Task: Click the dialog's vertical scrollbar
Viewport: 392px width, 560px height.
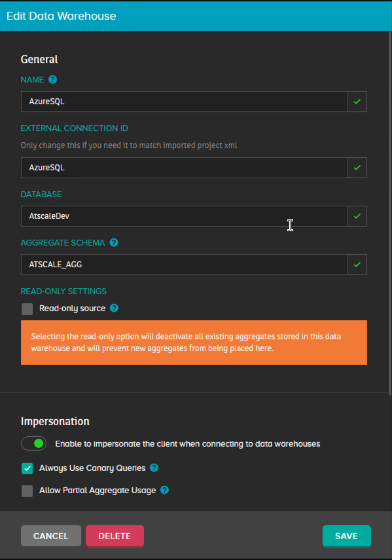Action: [390, 212]
